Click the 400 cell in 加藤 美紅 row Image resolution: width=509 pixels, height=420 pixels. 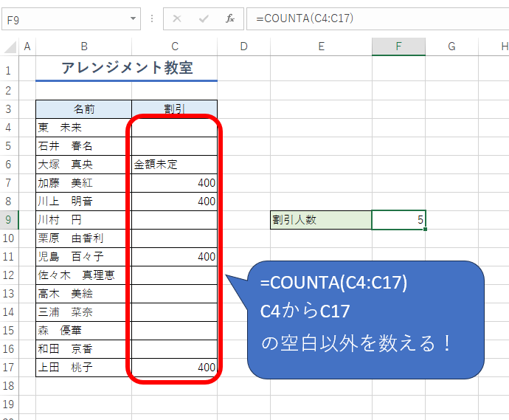tap(175, 183)
